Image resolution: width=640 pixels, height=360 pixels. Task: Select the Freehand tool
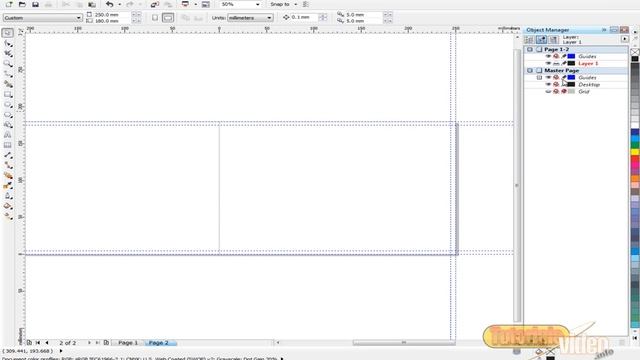coord(8,74)
